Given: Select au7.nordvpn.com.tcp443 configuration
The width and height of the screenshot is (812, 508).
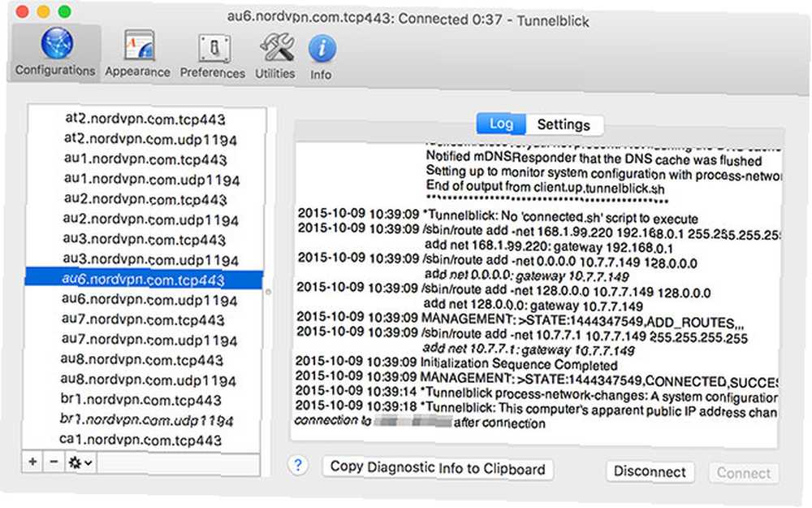Looking at the screenshot, I should (x=144, y=319).
